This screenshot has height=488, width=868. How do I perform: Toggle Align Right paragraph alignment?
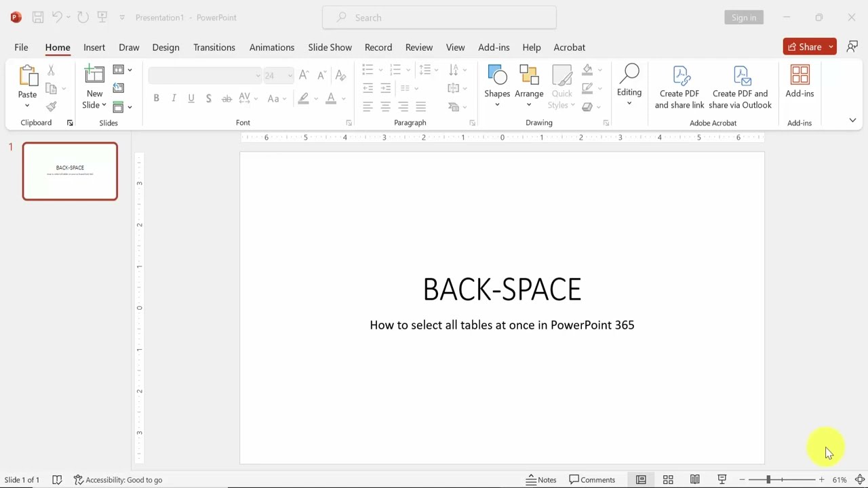[403, 106]
